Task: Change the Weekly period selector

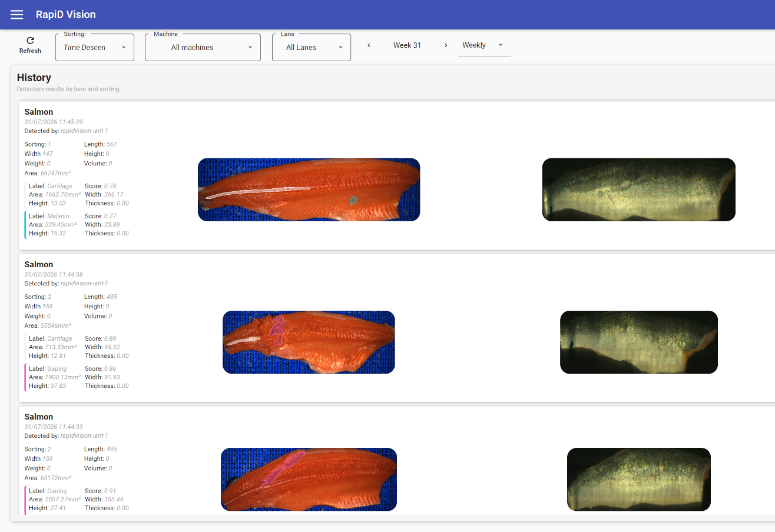Action: tap(484, 45)
